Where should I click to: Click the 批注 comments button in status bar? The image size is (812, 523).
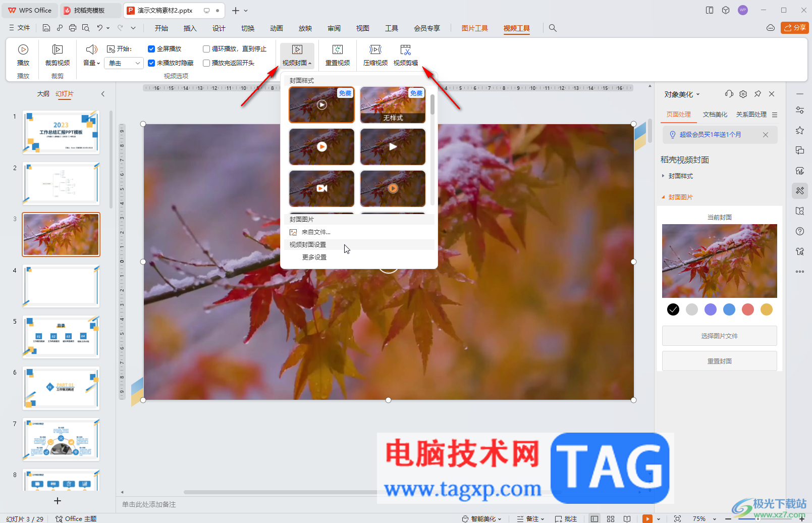coord(566,518)
